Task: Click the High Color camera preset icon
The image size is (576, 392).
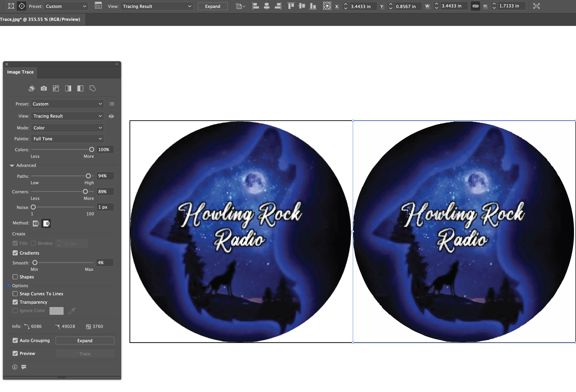Action: pos(44,88)
